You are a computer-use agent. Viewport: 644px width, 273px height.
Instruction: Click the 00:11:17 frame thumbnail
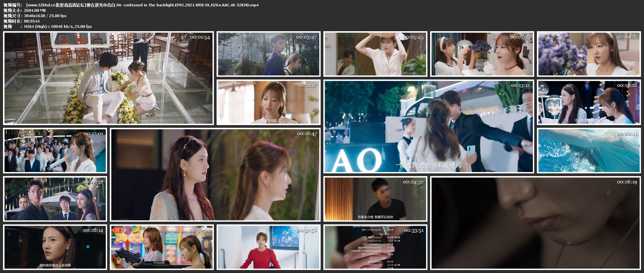pos(268,102)
